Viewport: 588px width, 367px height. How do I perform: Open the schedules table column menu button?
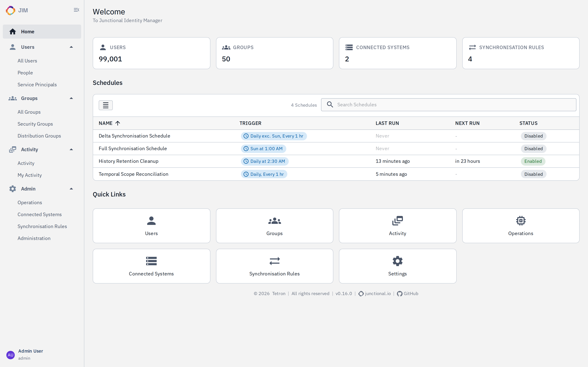point(106,105)
